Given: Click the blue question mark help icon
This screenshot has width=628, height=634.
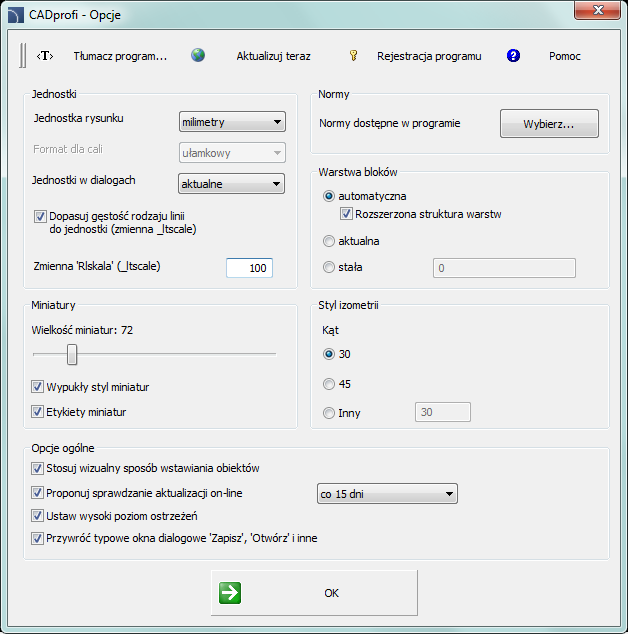Looking at the screenshot, I should point(513,55).
